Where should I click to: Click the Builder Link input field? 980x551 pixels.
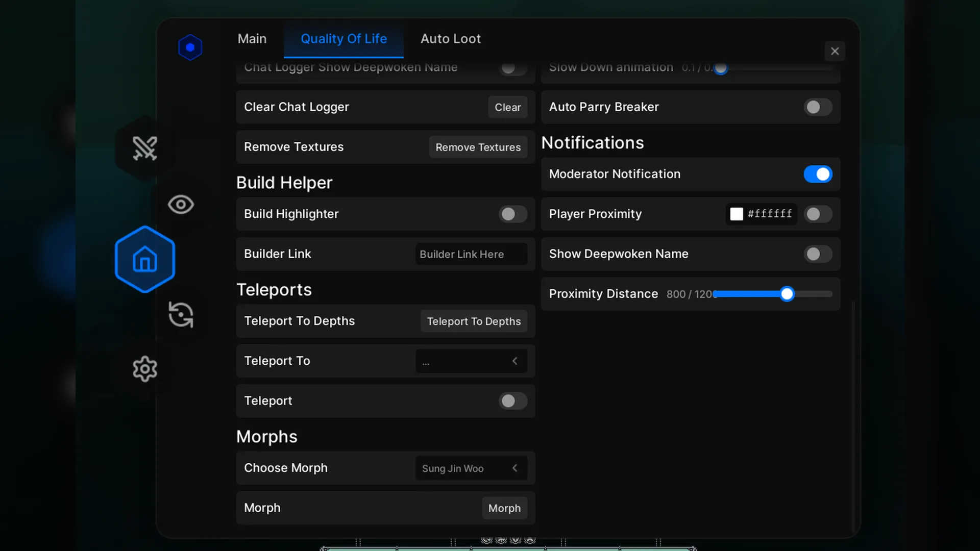(x=471, y=254)
